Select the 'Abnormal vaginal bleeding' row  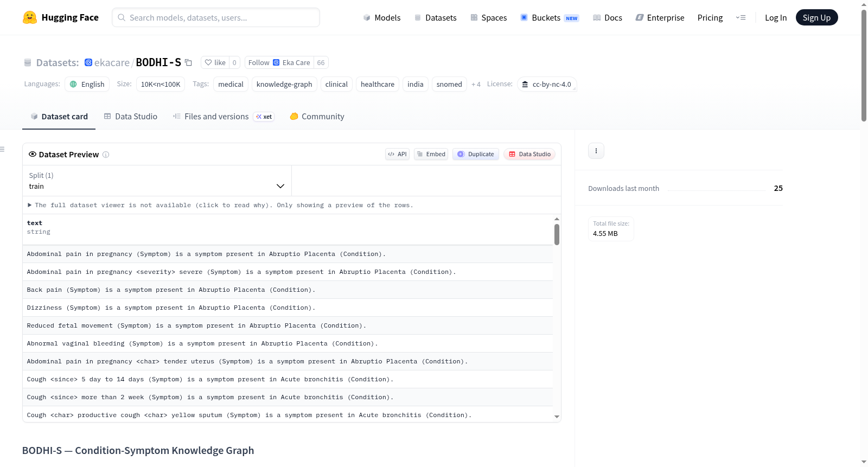[x=288, y=343]
